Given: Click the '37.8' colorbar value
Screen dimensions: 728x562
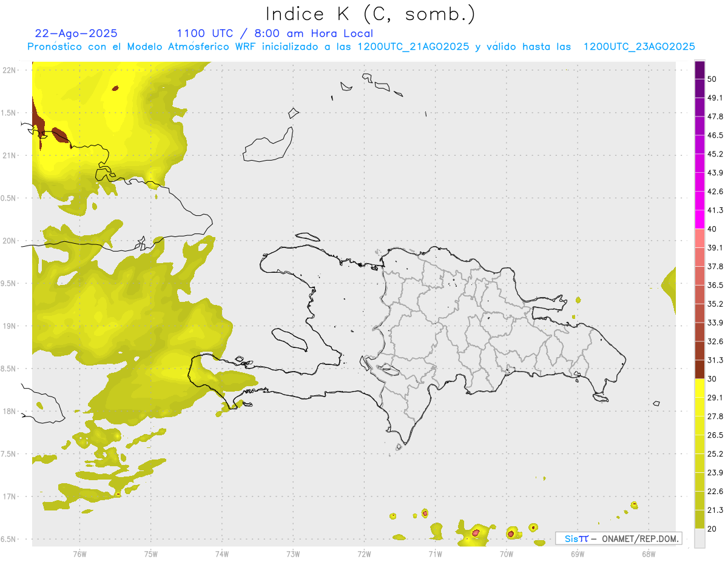Looking at the screenshot, I should pos(715,267).
